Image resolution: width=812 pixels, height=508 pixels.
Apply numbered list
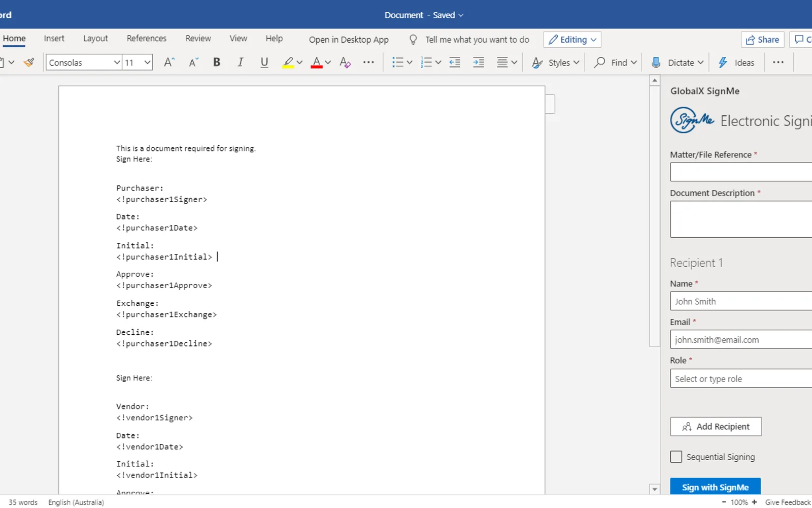coord(427,62)
